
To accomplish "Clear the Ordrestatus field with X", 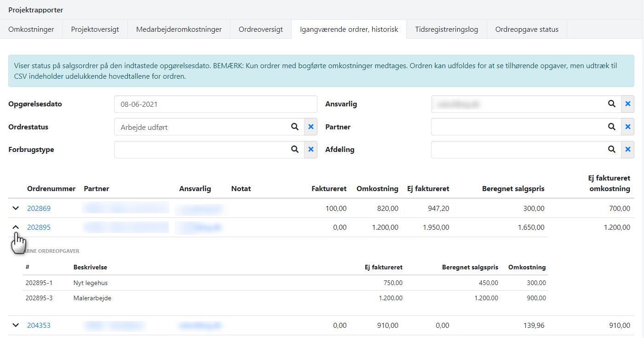I will point(311,127).
